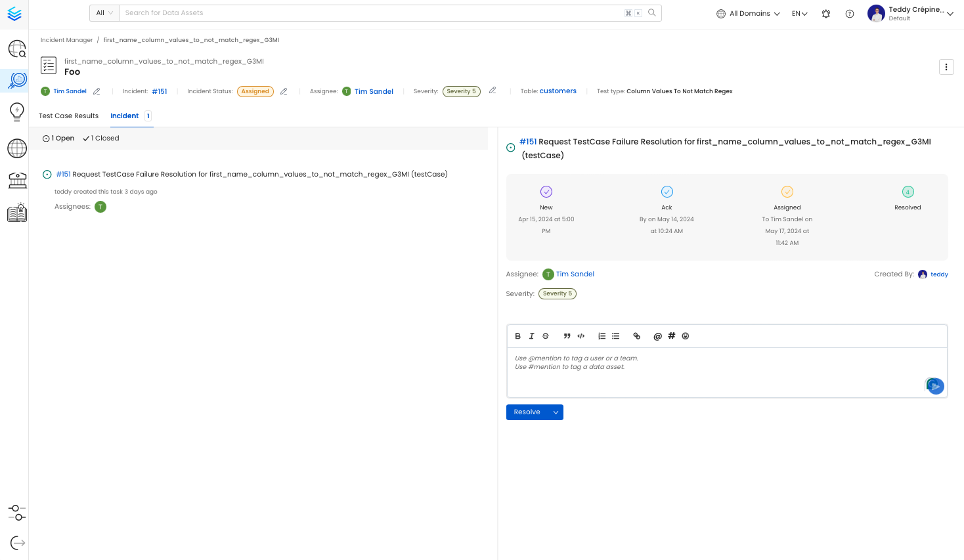
Task: Open the emoji picker in comment toolbar
Action: click(685, 335)
